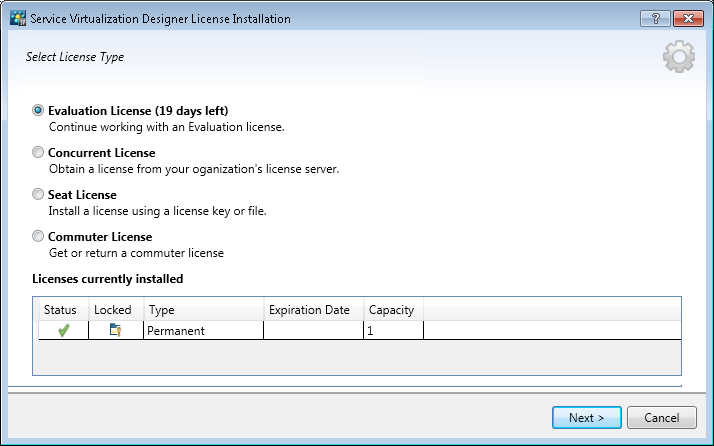Click the help question mark button
Screen dimensions: 714x446
654,19
